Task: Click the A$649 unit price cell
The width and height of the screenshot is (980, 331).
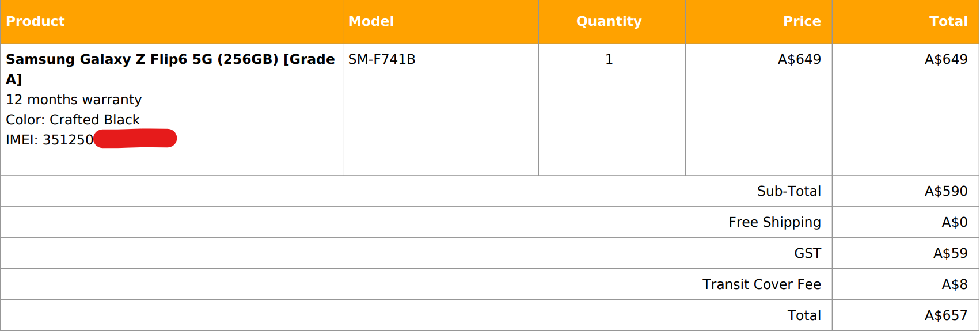Action: (799, 59)
